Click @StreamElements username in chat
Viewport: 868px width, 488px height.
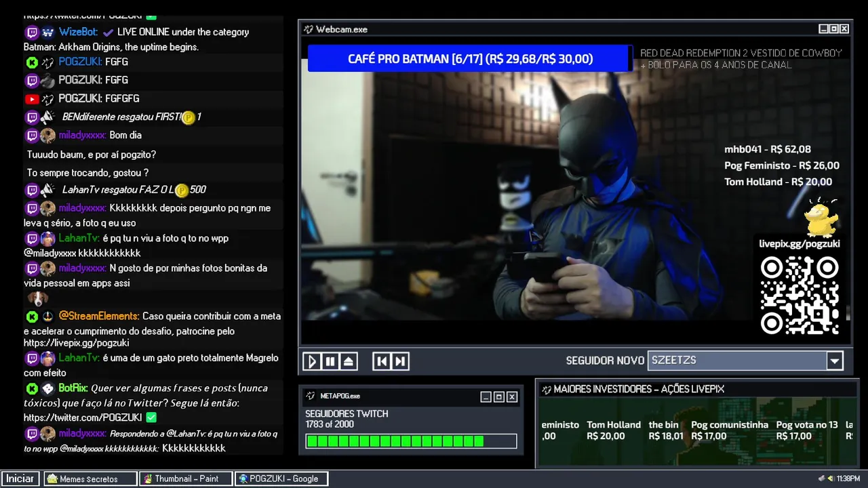(99, 316)
